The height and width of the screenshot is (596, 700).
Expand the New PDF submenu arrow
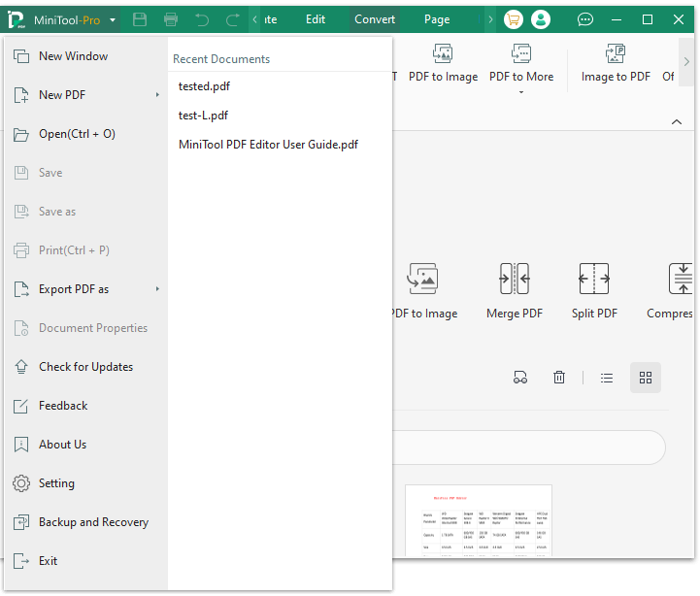point(157,95)
